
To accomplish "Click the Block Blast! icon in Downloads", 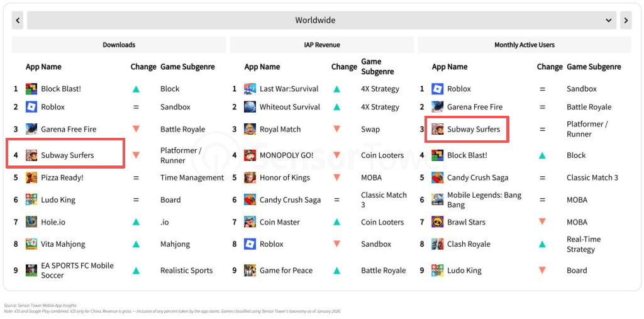I will click(x=31, y=89).
